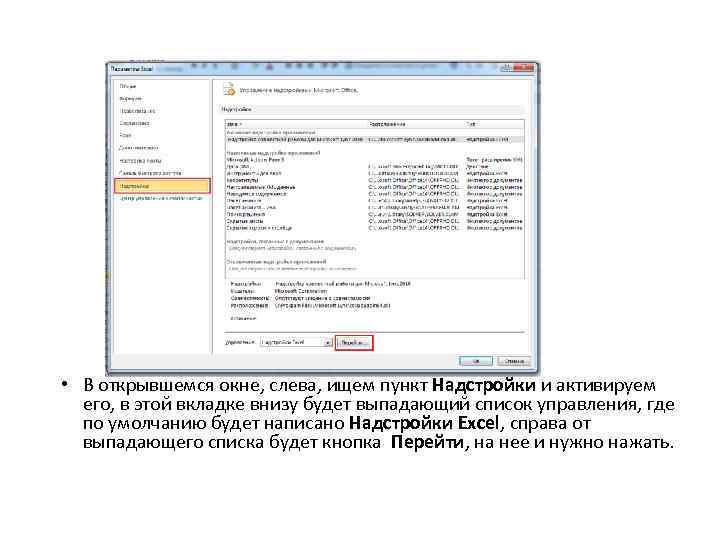Select the Пакет анализа VBA add-in
The height and width of the screenshot is (540, 720).
[375, 208]
